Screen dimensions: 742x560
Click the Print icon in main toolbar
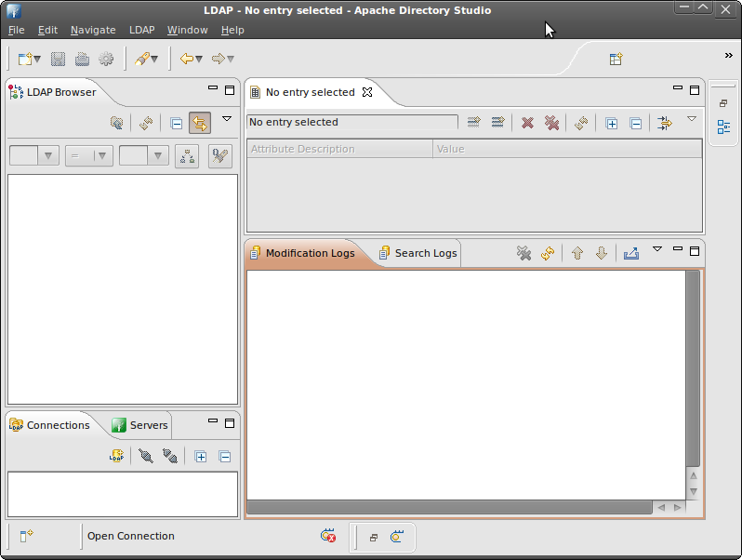82,60
